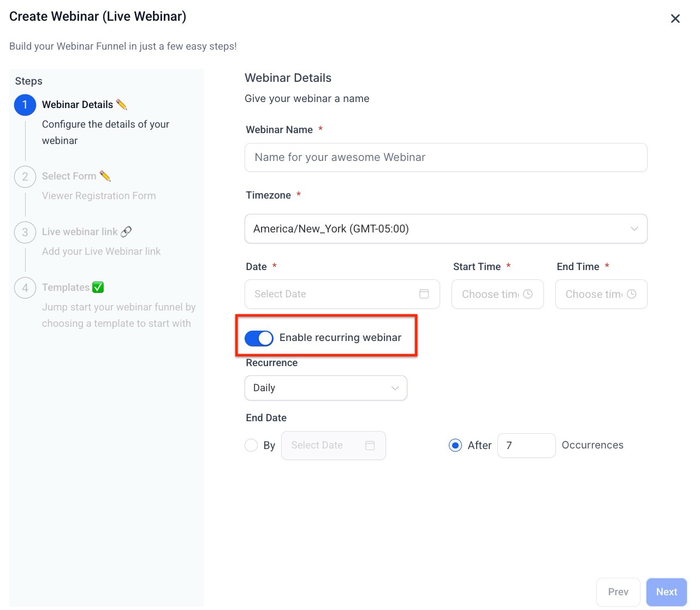
Task: Jump to Templates step
Action: tap(66, 288)
